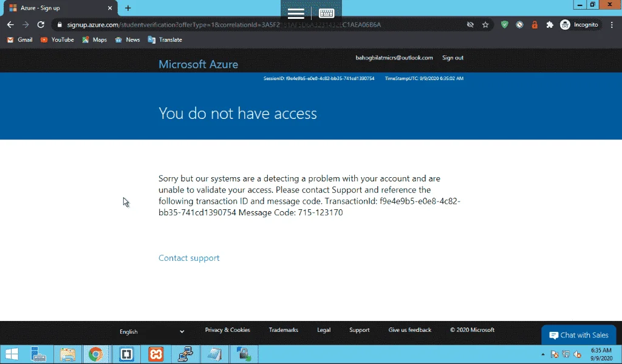Click the 'You do not have access' heading

pyautogui.click(x=238, y=113)
